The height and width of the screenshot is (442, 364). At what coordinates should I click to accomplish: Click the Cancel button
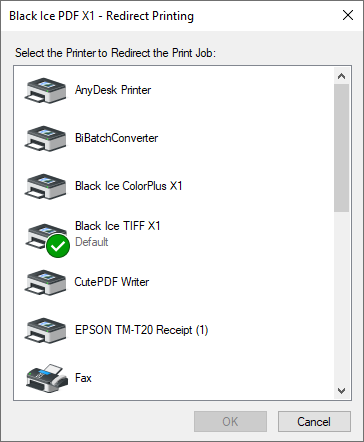[314, 422]
